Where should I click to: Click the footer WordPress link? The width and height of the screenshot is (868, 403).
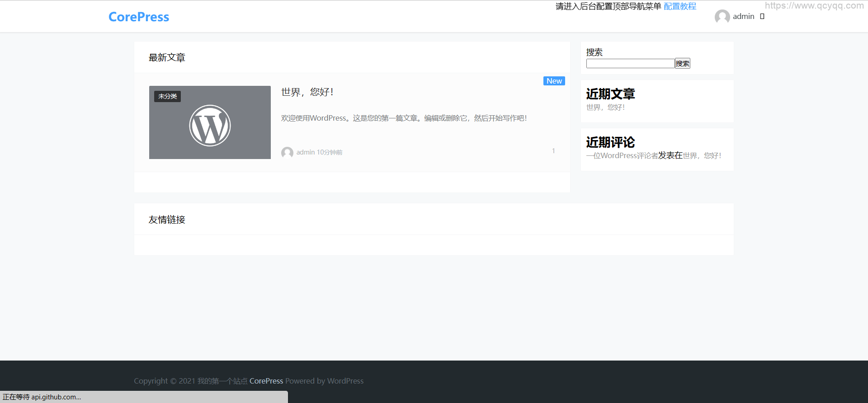point(345,381)
